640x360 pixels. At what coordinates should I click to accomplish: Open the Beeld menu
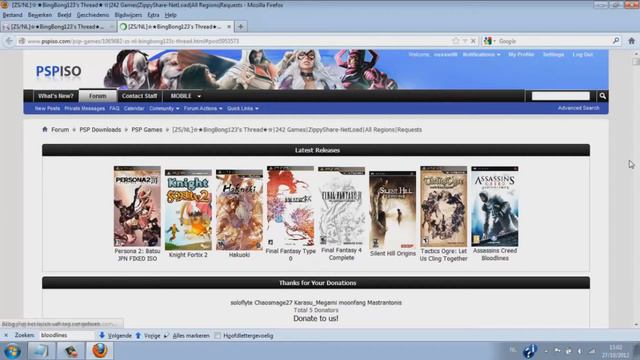[x=64, y=15]
